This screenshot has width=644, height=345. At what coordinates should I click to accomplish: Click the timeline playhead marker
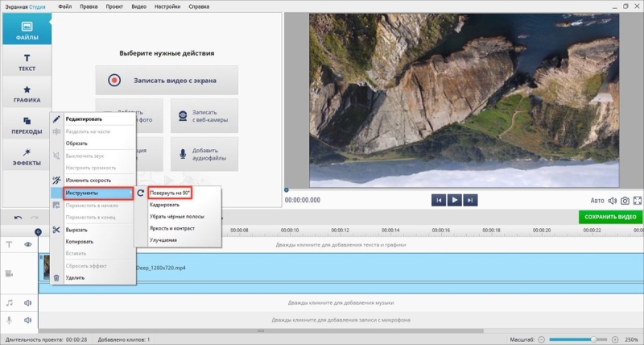tap(38, 232)
